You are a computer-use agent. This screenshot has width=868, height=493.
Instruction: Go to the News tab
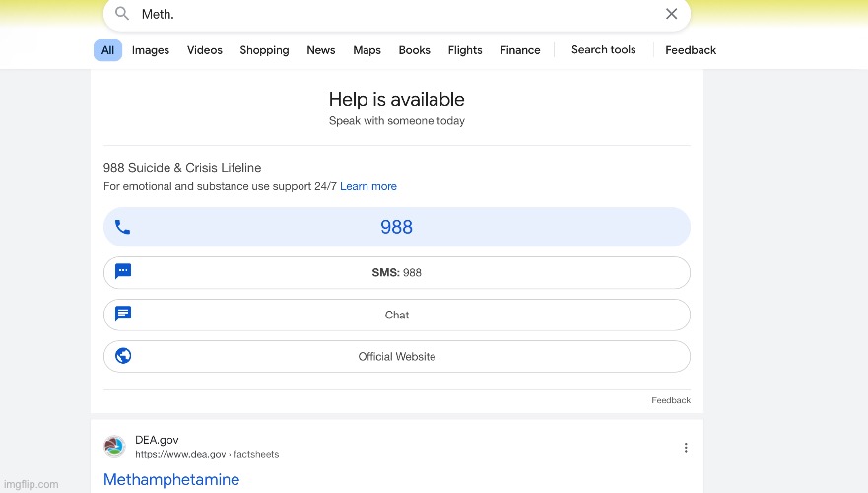click(320, 50)
